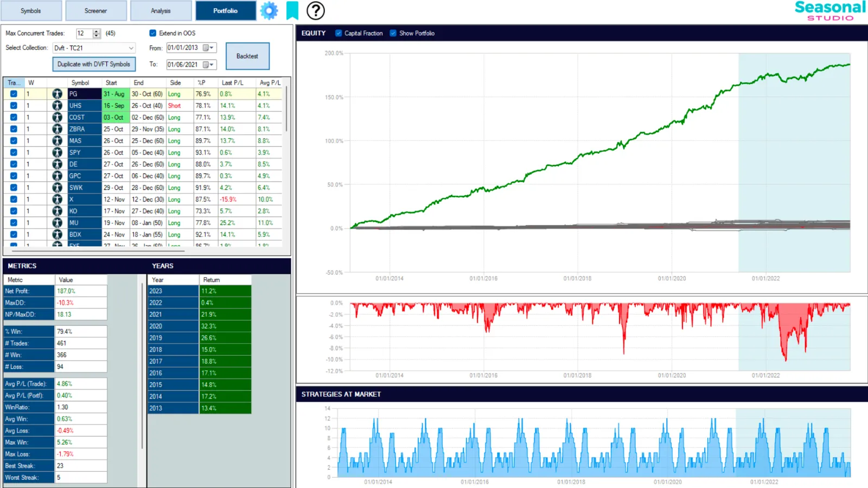Click the Return column header
Screen dimensions: 868x488
click(x=225, y=280)
